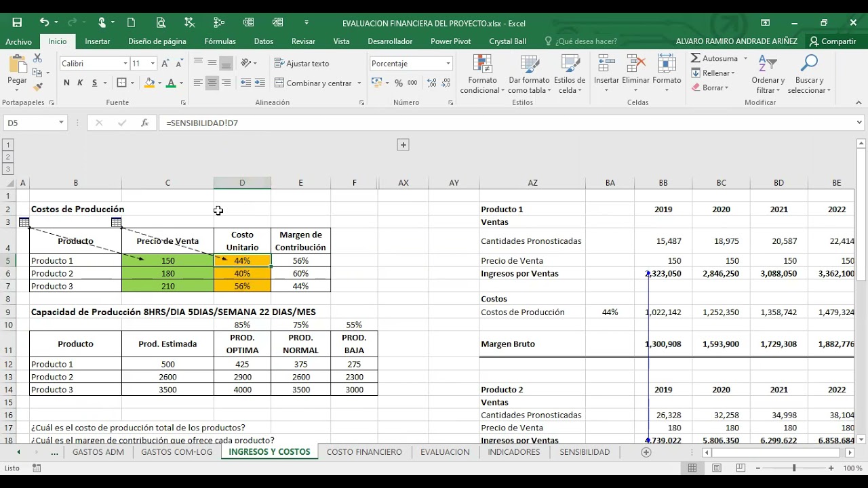The height and width of the screenshot is (488, 868).
Task: Click the Font Color letter A icon
Action: [171, 83]
